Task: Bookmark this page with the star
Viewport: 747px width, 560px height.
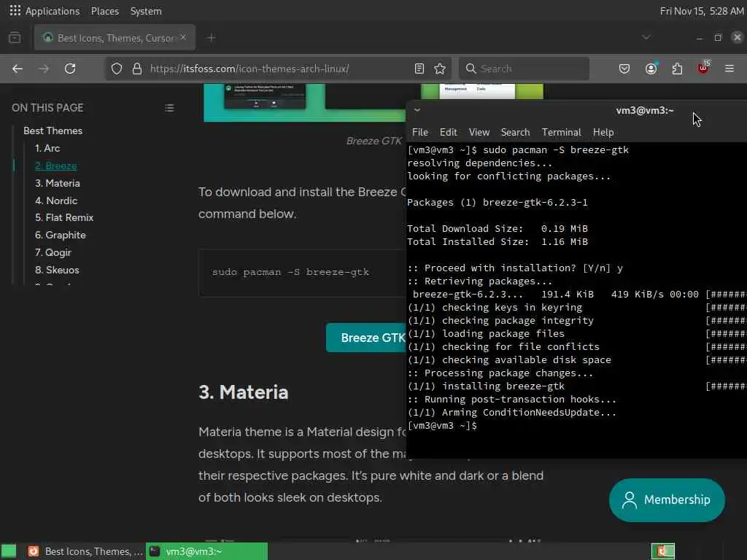Action: coord(440,69)
